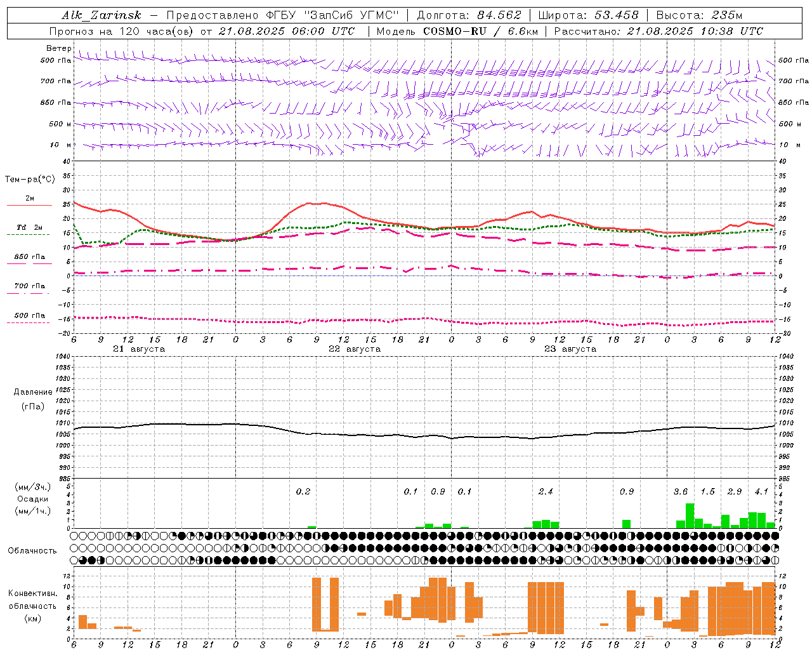Select the 21 августа date label
This screenshot has height=650, width=812.
click(139, 349)
